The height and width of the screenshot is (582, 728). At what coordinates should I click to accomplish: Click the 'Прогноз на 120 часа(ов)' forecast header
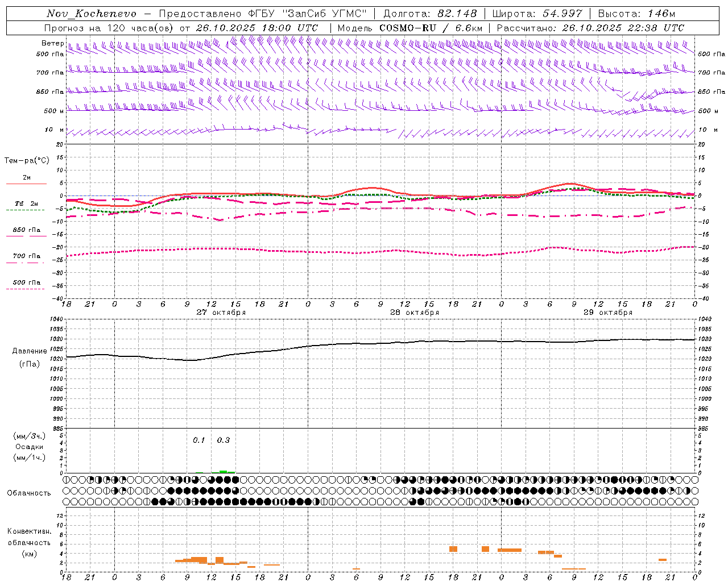point(109,28)
